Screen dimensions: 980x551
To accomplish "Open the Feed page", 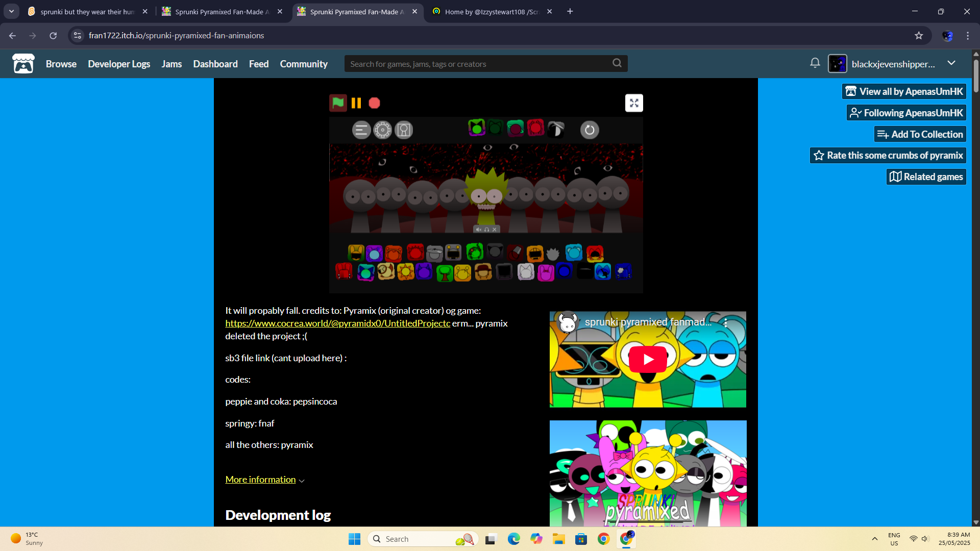I will 259,64.
